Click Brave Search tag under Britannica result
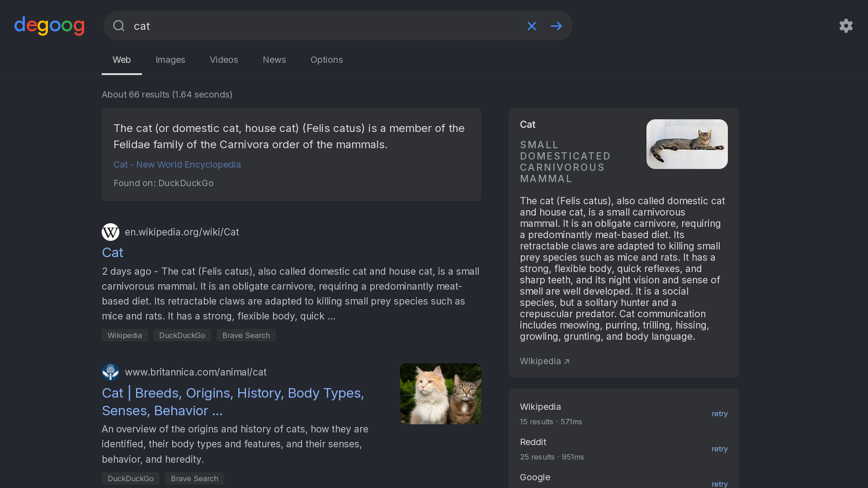 coord(194,479)
